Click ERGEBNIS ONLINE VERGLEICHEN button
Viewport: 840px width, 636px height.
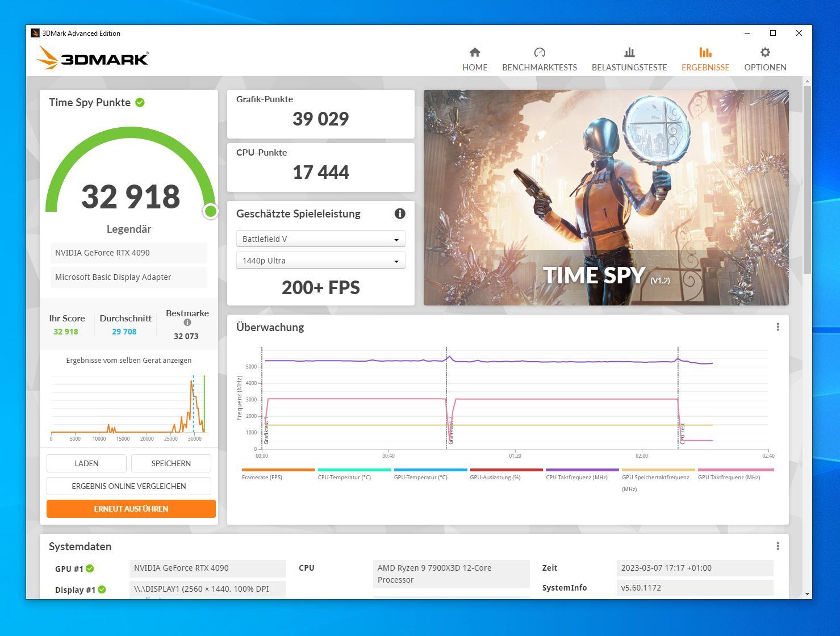[129, 486]
